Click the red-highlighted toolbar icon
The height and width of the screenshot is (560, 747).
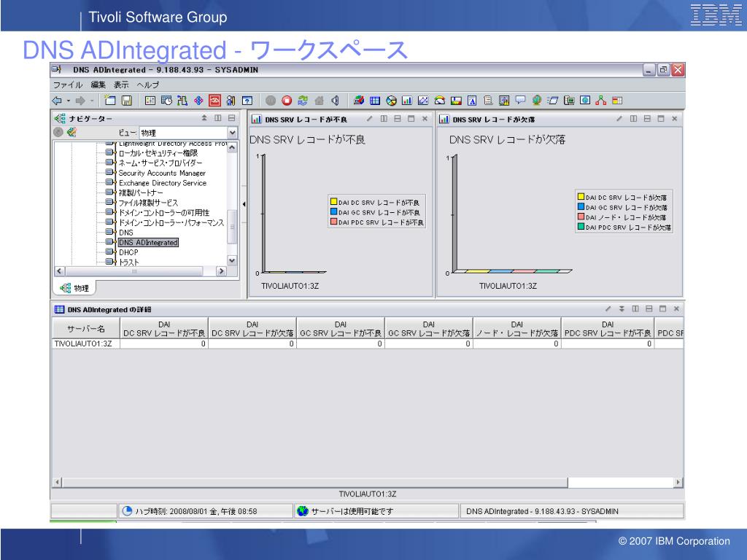(215, 100)
